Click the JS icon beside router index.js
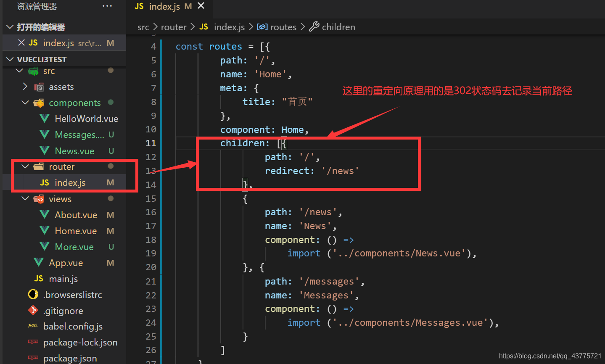This screenshot has width=605, height=364. tap(45, 182)
